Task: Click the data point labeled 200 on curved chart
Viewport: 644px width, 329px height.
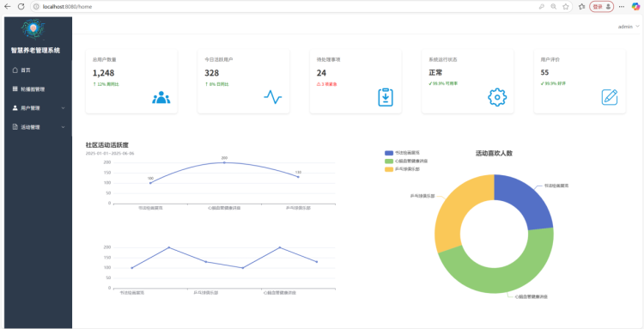Action: coord(224,162)
